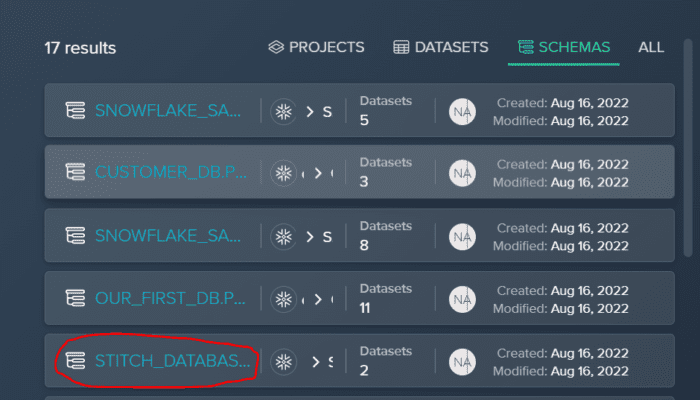Expand path chevron in 5-dataset SNOWFLAKE_SA... row
This screenshot has width=700, height=400.
(x=310, y=112)
